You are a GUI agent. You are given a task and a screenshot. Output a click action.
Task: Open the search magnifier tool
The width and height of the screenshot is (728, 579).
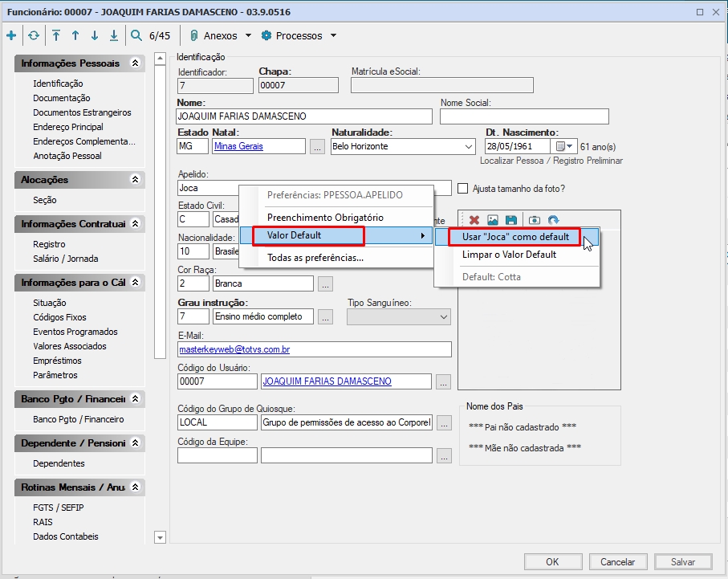click(x=136, y=35)
